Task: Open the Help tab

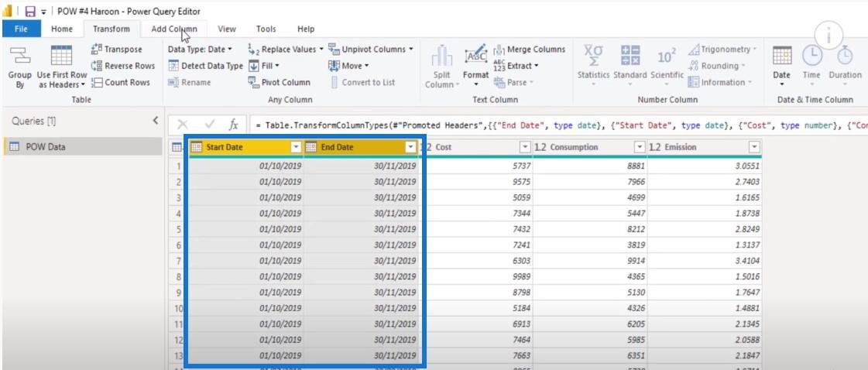Action: pos(306,29)
